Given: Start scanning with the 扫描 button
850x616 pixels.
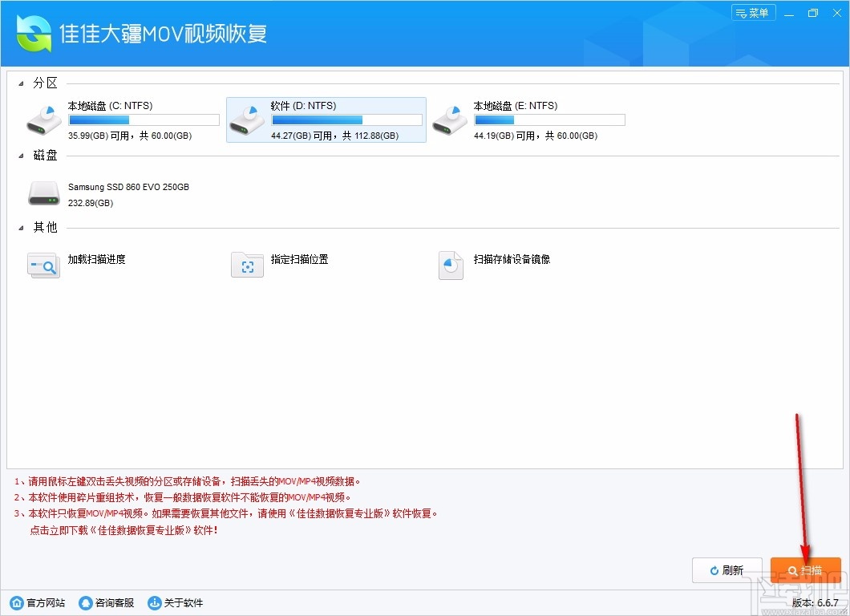Looking at the screenshot, I should tap(805, 570).
